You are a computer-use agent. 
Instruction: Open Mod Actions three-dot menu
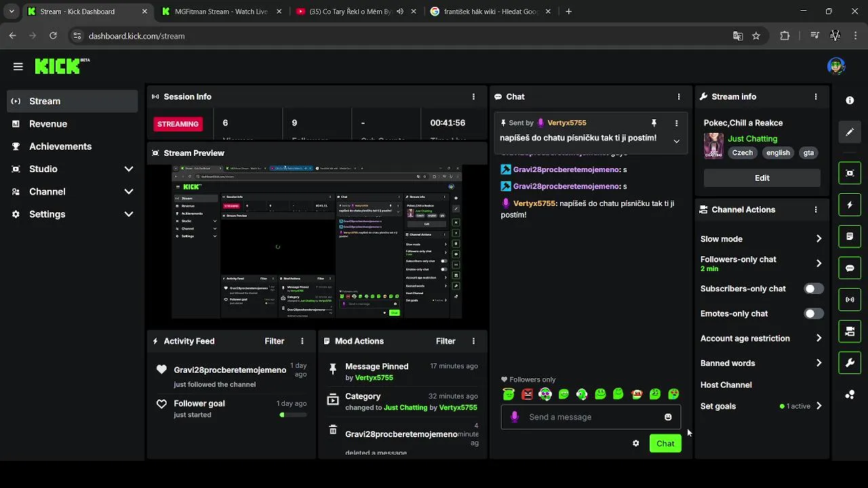[473, 342]
